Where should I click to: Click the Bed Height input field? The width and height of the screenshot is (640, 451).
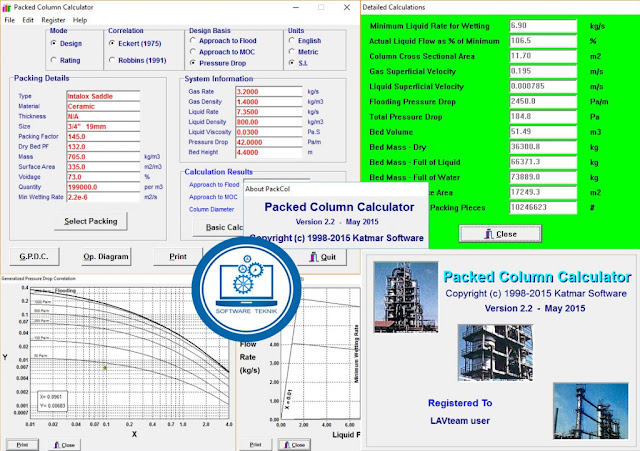click(269, 152)
